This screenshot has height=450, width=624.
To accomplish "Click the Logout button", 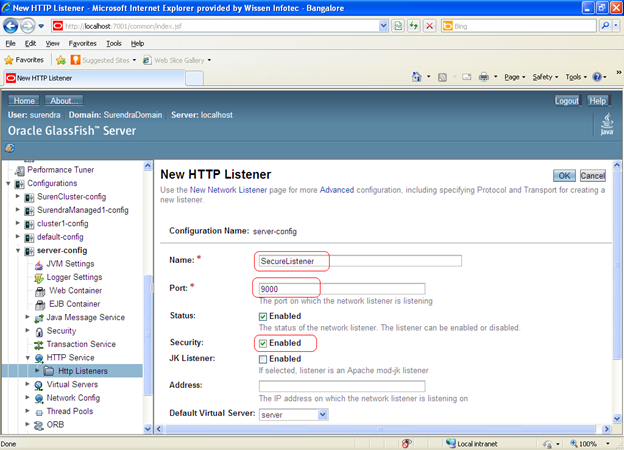I will pyautogui.click(x=567, y=101).
